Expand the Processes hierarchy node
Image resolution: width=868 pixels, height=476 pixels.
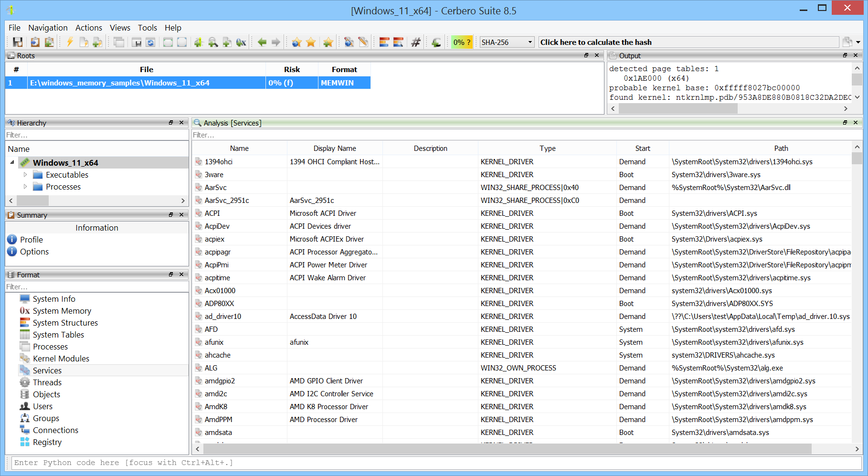(x=25, y=187)
